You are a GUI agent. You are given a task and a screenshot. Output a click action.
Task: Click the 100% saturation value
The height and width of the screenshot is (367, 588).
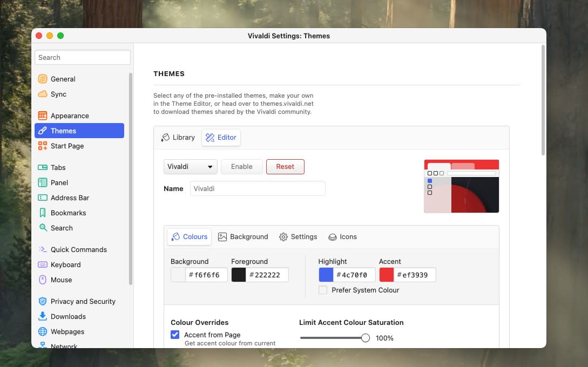click(384, 338)
